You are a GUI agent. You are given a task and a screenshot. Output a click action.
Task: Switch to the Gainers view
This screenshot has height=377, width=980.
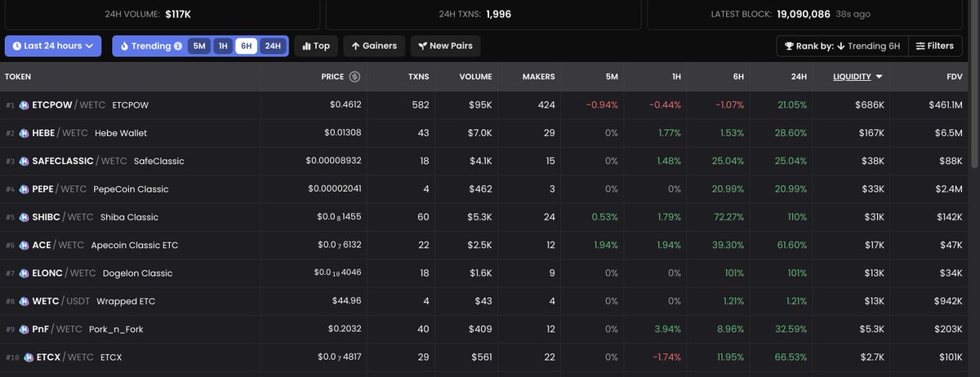click(x=374, y=46)
